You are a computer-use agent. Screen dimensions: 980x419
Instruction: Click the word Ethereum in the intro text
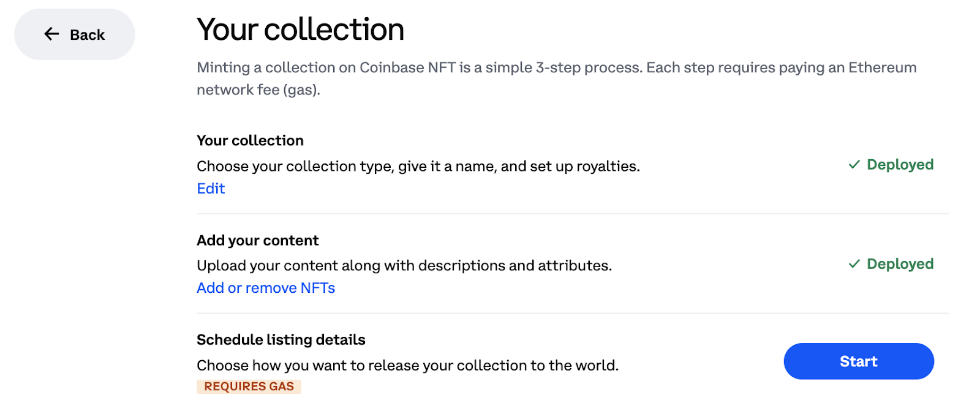click(882, 68)
